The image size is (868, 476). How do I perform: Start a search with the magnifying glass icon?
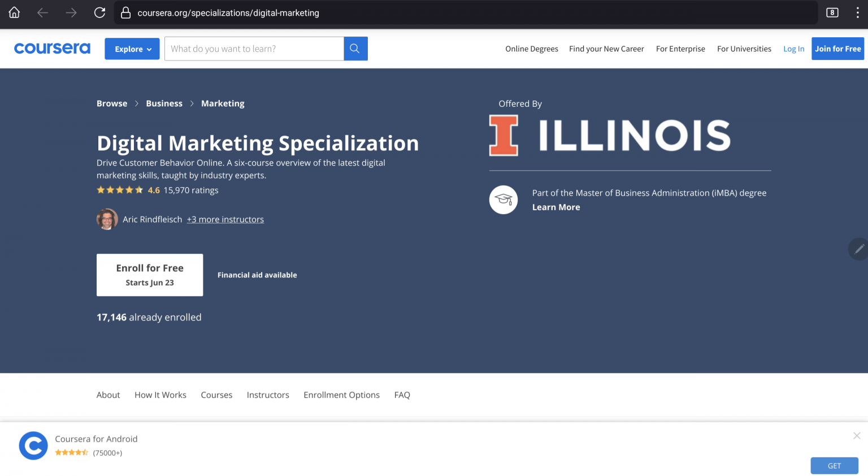pos(355,48)
